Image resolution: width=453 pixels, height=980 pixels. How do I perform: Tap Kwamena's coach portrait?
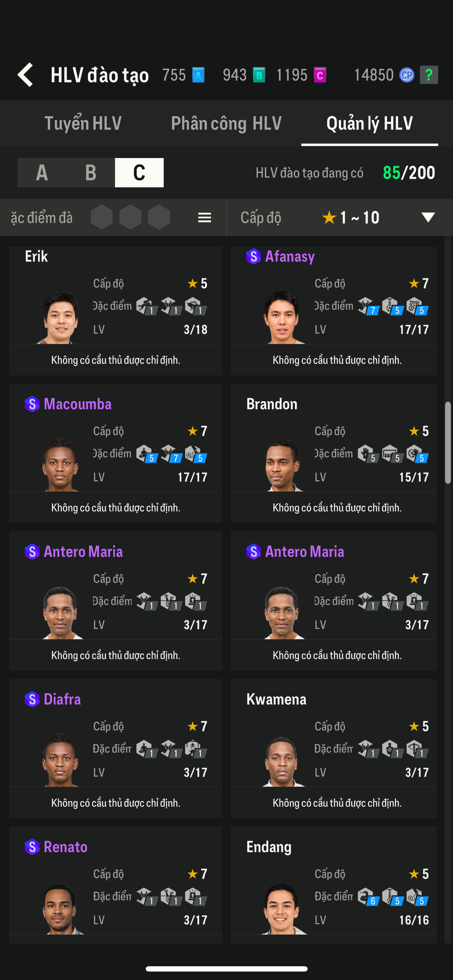[282, 761]
